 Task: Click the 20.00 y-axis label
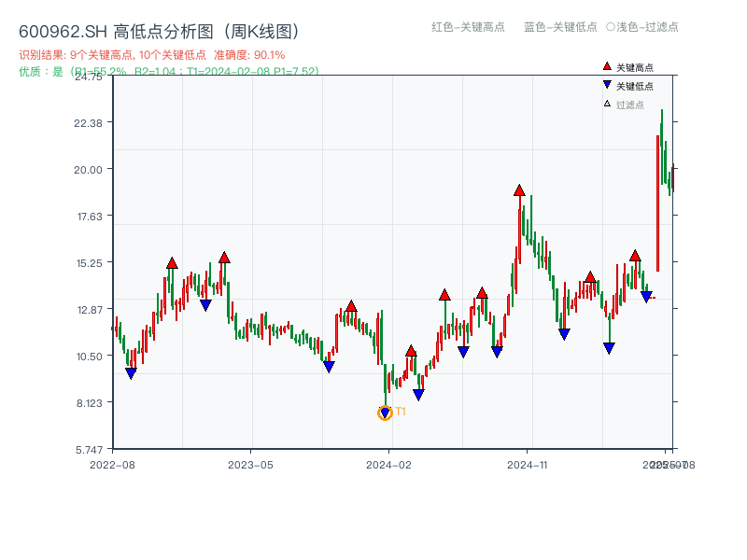tap(88, 170)
